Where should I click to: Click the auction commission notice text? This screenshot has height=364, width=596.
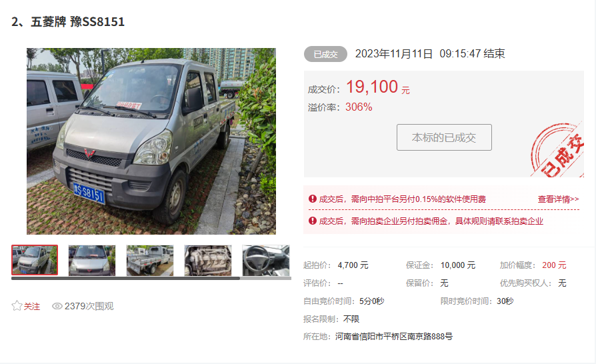pos(431,221)
